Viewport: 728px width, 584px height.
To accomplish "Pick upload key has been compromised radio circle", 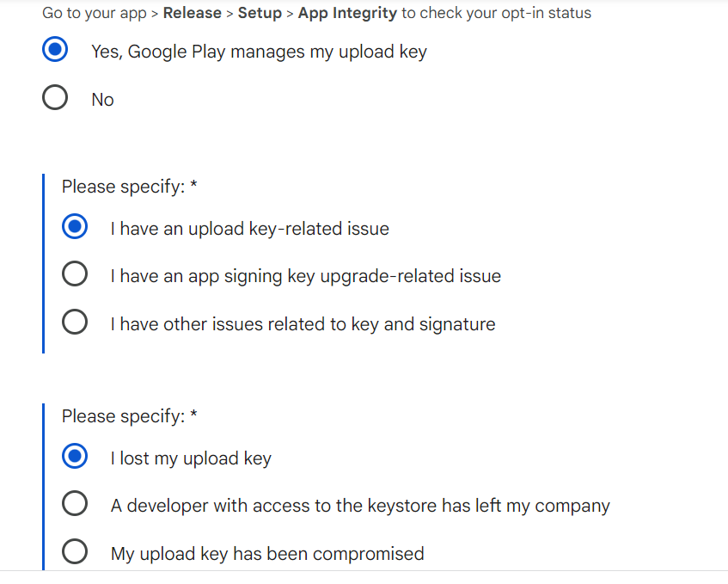I will [75, 553].
